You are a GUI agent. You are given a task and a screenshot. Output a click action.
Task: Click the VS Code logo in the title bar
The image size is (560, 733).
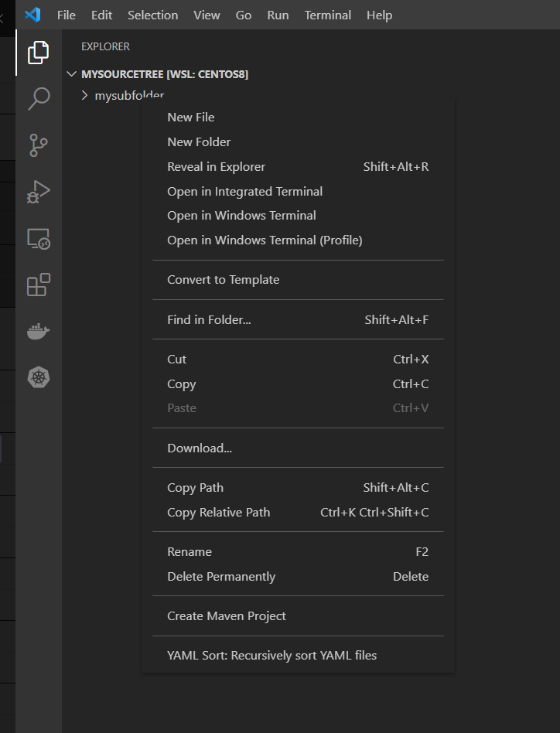click(31, 14)
